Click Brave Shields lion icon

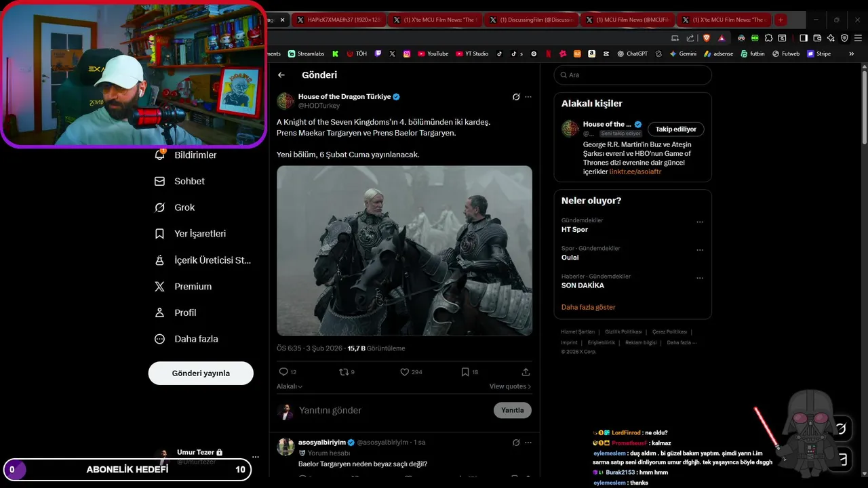coord(705,38)
